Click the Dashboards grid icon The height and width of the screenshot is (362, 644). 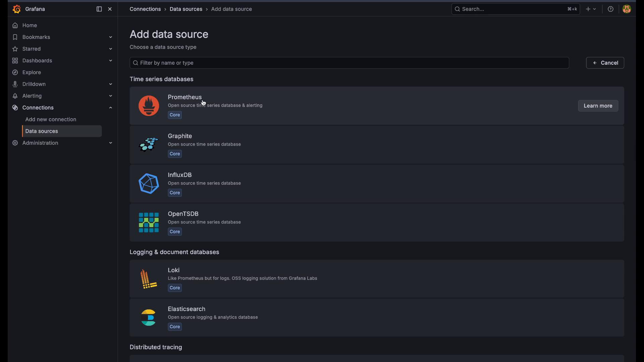(x=15, y=61)
